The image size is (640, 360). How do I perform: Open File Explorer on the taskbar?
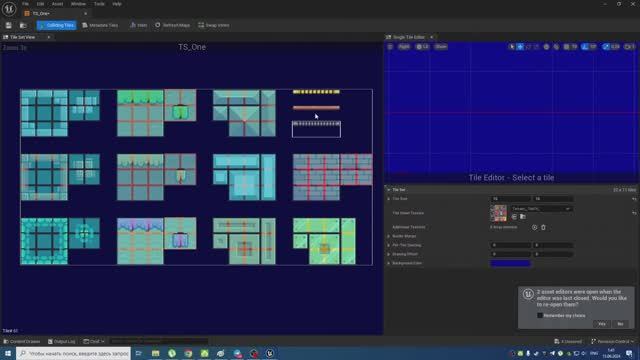tap(156, 353)
